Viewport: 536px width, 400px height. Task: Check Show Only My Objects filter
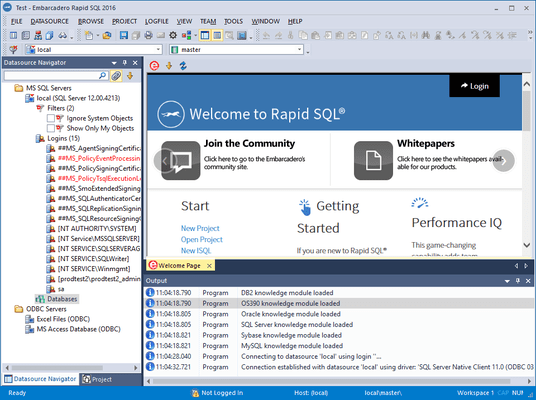pyautogui.click(x=51, y=128)
